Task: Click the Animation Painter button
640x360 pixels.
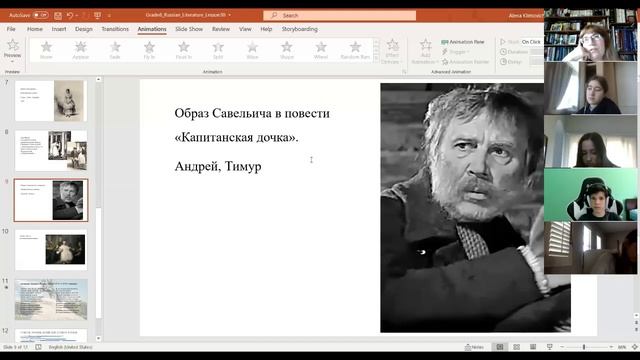Action: point(465,62)
